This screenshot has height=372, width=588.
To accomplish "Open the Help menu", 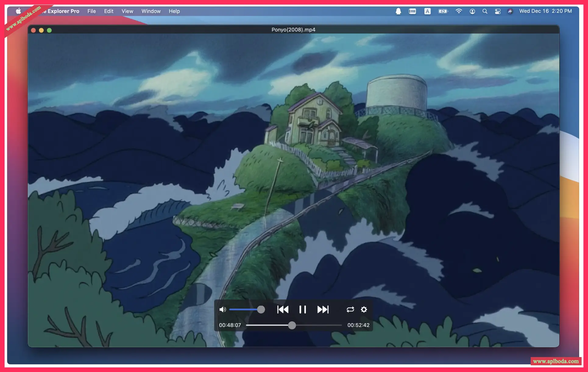I will pos(174,11).
